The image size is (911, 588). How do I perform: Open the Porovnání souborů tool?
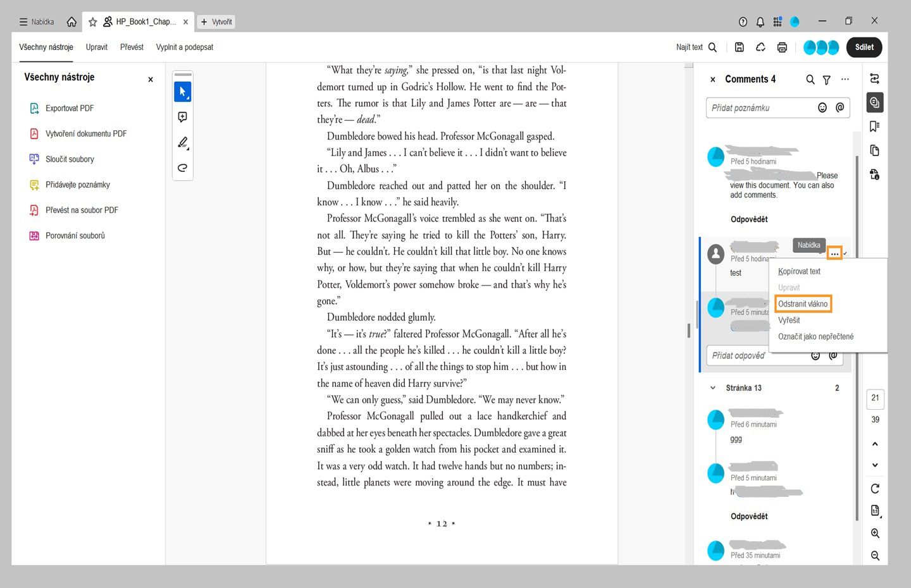tap(67, 236)
